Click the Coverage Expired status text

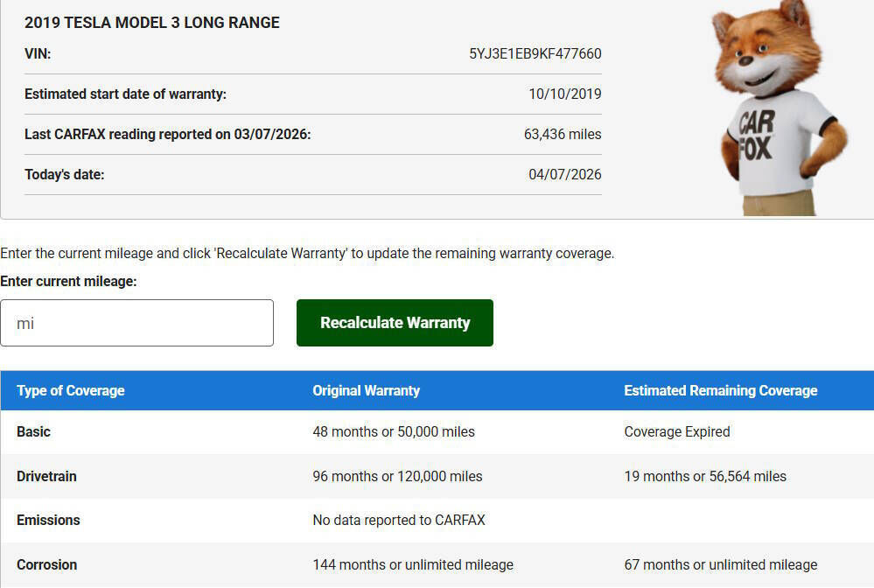(x=676, y=431)
